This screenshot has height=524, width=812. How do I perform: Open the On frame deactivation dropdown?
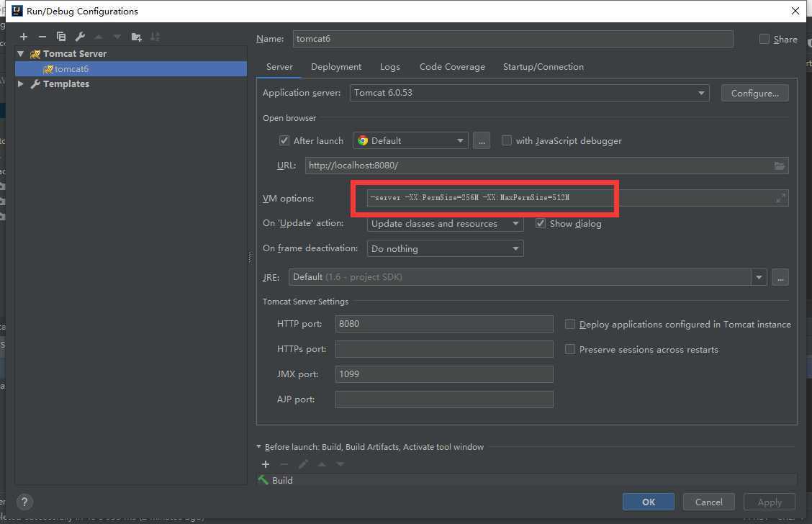pos(445,248)
